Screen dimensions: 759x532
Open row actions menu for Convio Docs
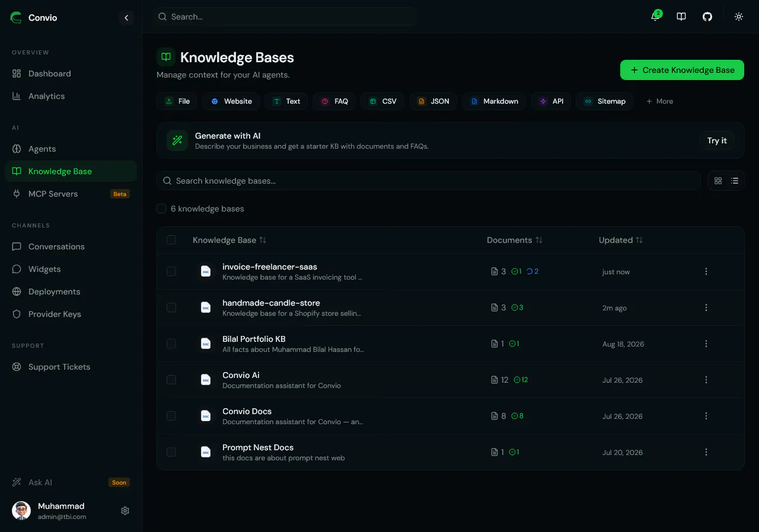[x=706, y=416]
